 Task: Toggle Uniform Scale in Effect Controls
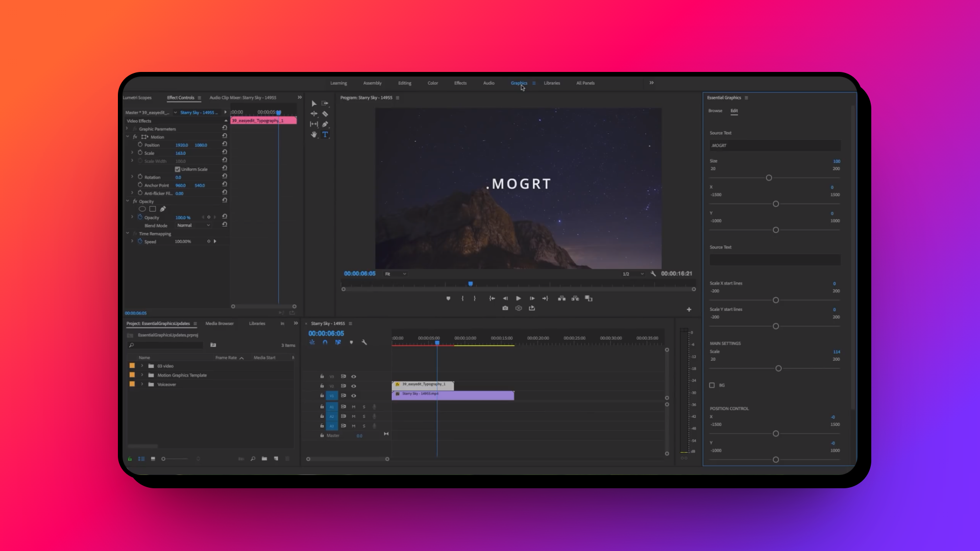coord(178,169)
